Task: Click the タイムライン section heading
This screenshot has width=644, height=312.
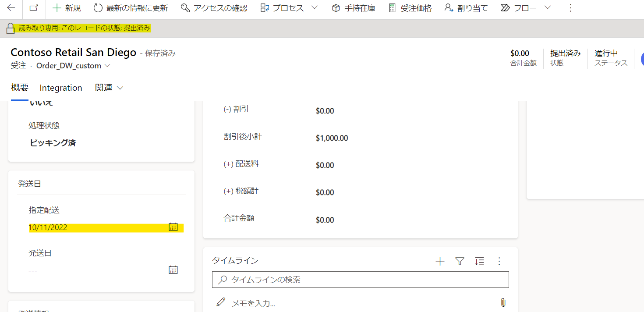Action: 235,261
